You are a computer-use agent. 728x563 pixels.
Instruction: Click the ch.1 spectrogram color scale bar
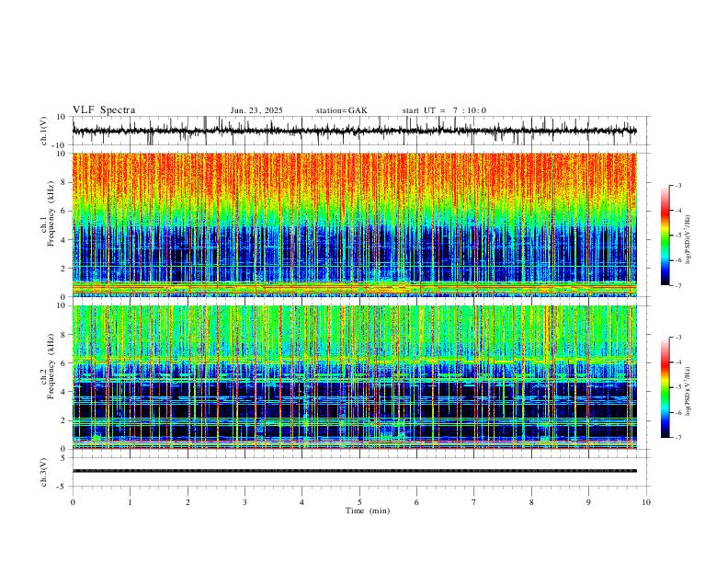[665, 236]
